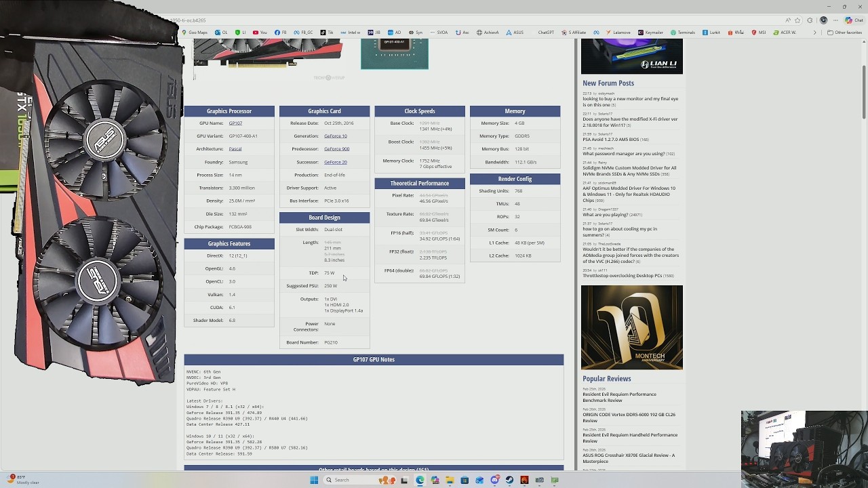Image resolution: width=868 pixels, height=488 pixels.
Task: Open Discord from the taskbar
Action: coord(494,480)
